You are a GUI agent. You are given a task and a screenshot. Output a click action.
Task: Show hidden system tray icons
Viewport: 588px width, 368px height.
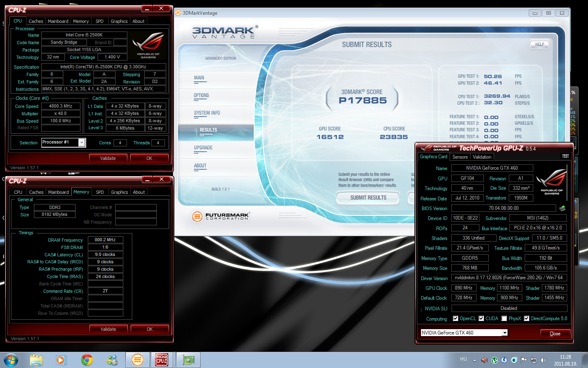(474, 360)
